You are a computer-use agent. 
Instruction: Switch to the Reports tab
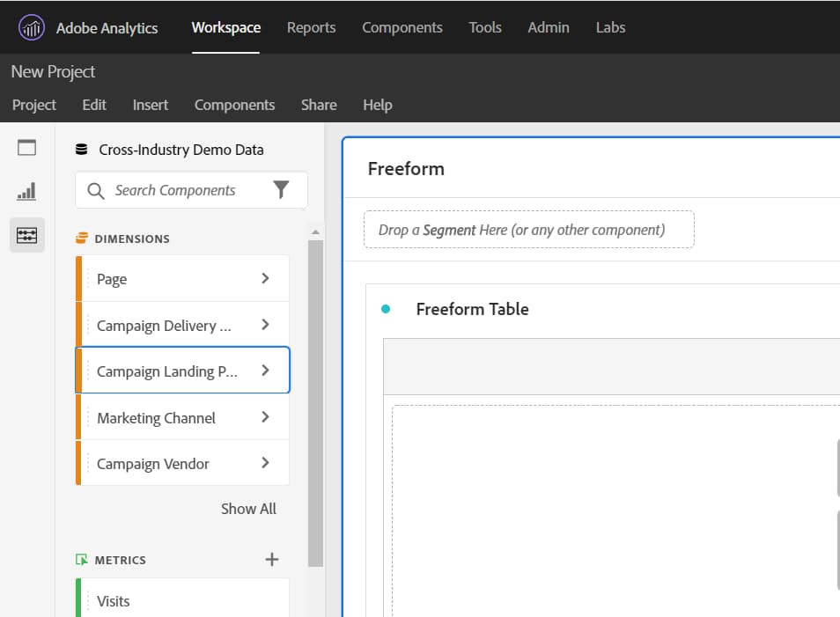pos(311,27)
